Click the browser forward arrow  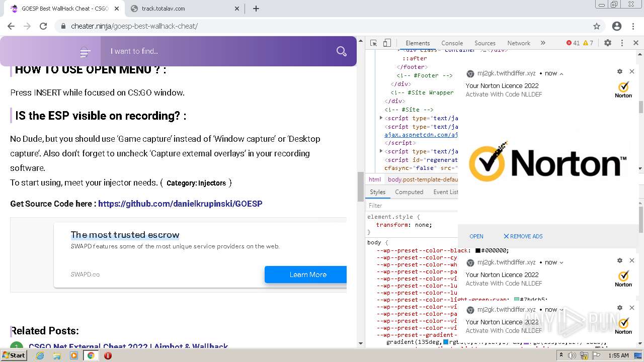click(27, 26)
